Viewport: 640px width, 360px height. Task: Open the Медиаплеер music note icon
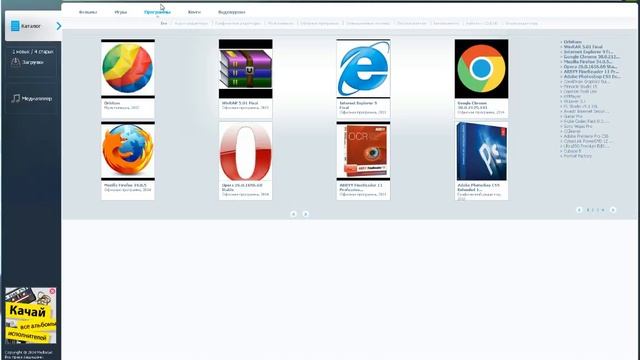point(16,98)
